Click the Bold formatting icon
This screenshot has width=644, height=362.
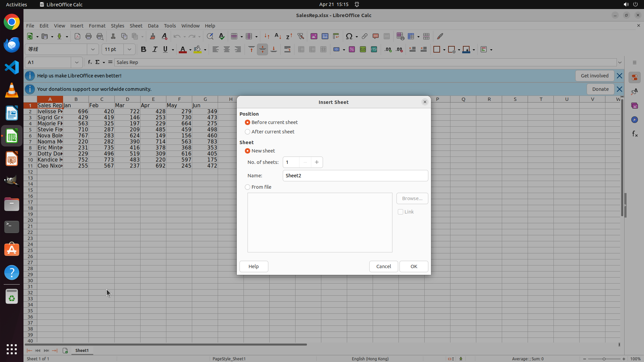click(x=144, y=50)
